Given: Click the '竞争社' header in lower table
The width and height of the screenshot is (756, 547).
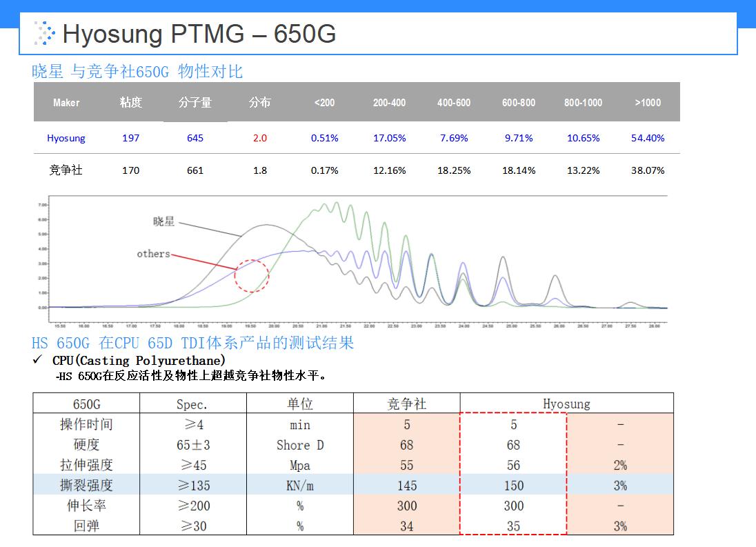Looking at the screenshot, I should click(406, 404).
